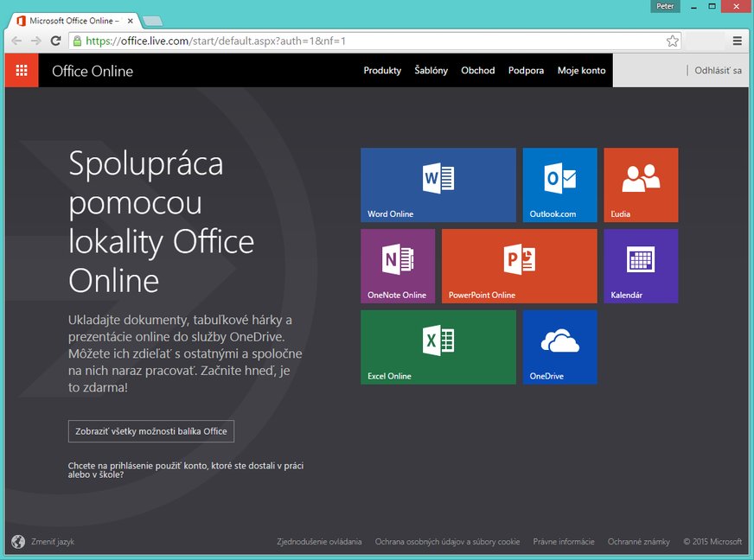Click Odhlásiť sa to sign out
This screenshot has height=560, width=754.
718,71
